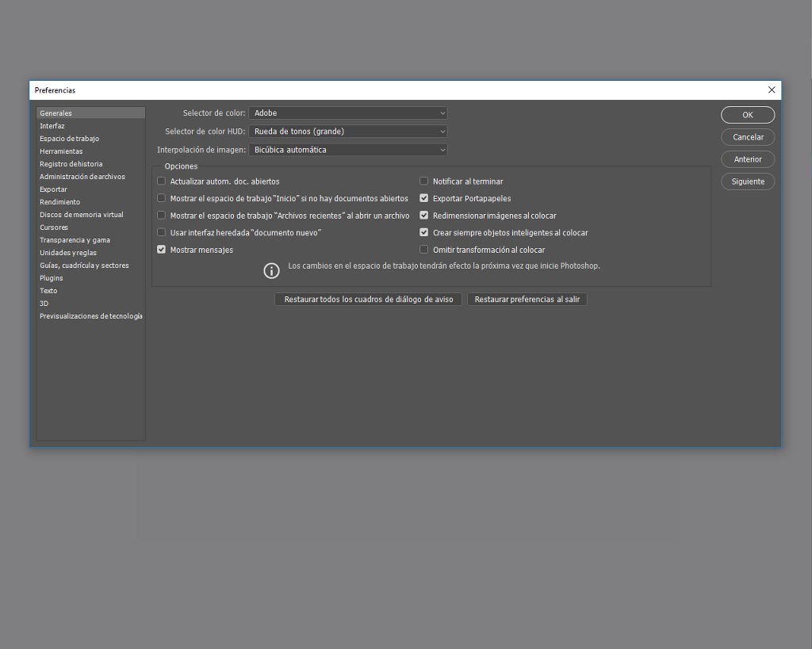812x649 pixels.
Task: Click the info icon beside workspace notice
Action: [x=271, y=271]
